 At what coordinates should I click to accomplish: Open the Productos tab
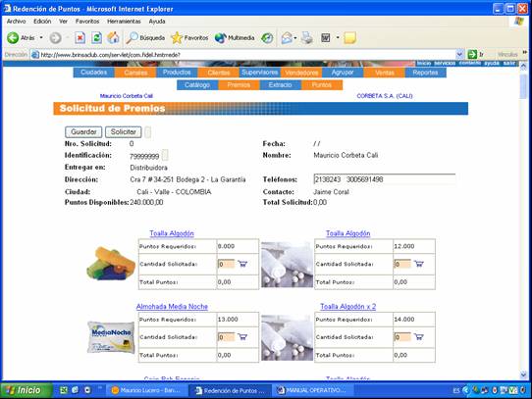click(x=177, y=73)
